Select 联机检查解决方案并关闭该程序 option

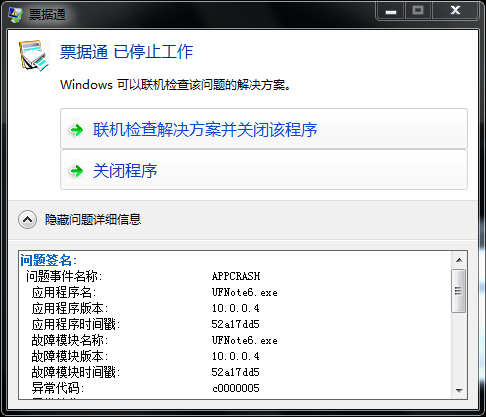pos(264,129)
